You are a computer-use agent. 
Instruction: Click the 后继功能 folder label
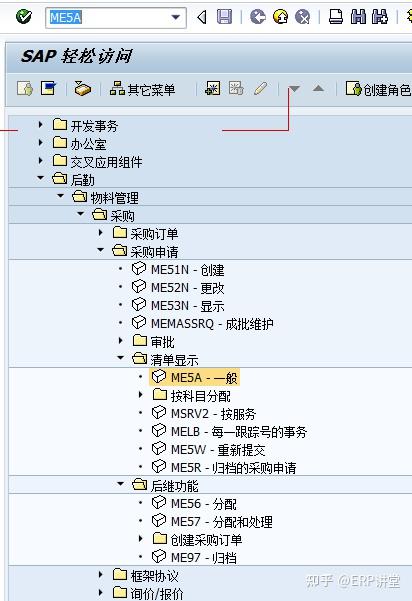coord(174,486)
